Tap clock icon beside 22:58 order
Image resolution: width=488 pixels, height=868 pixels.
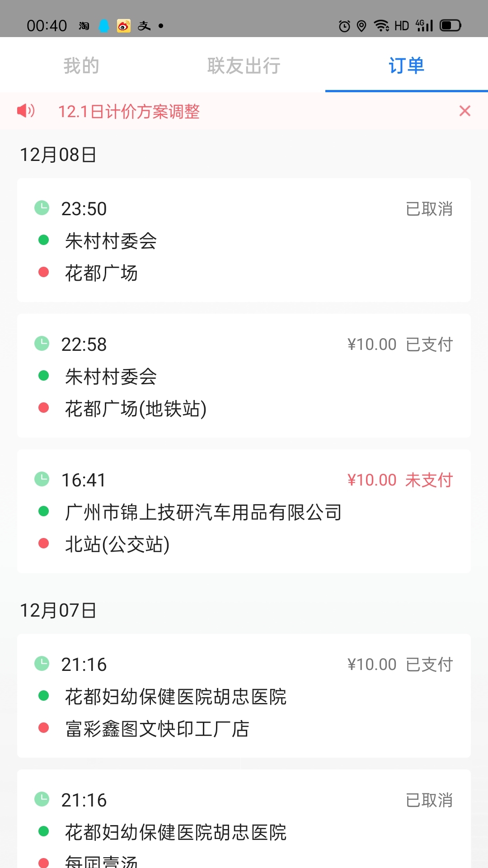point(42,344)
